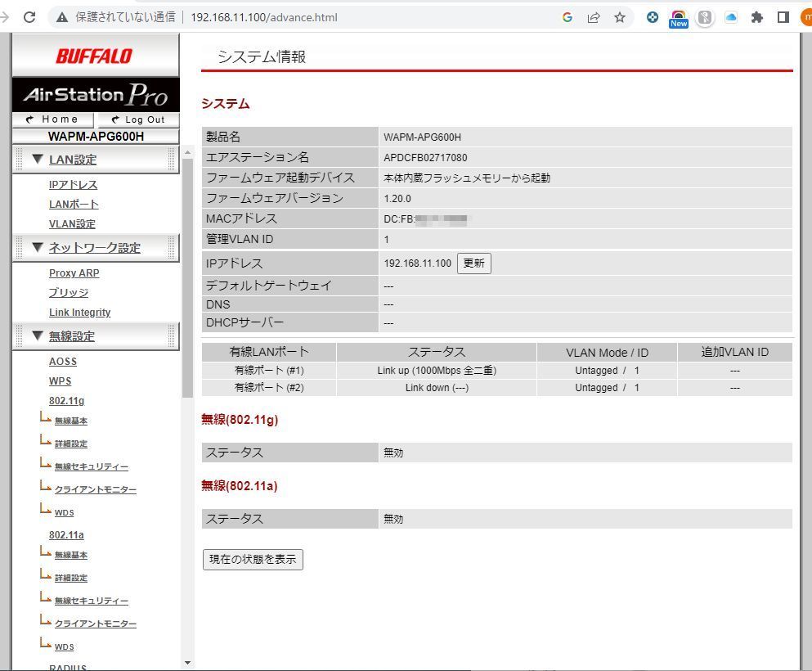Screen dimensions: 812x671
Task: Open 802.11g link in sidebar
Action: (x=66, y=400)
